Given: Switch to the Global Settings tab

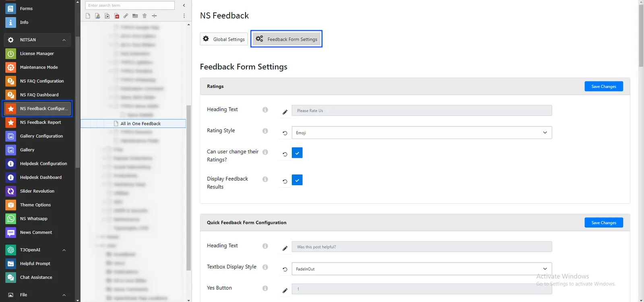Looking at the screenshot, I should pos(224,39).
